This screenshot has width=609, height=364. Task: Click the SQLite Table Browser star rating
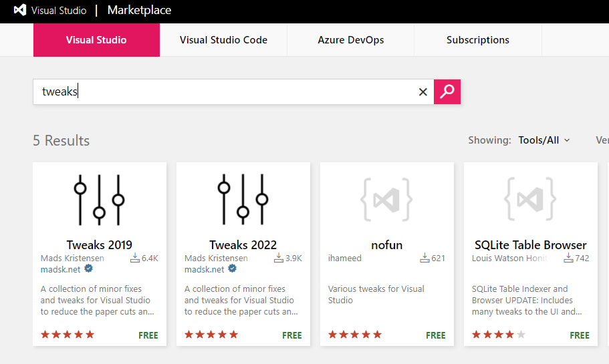click(x=499, y=335)
